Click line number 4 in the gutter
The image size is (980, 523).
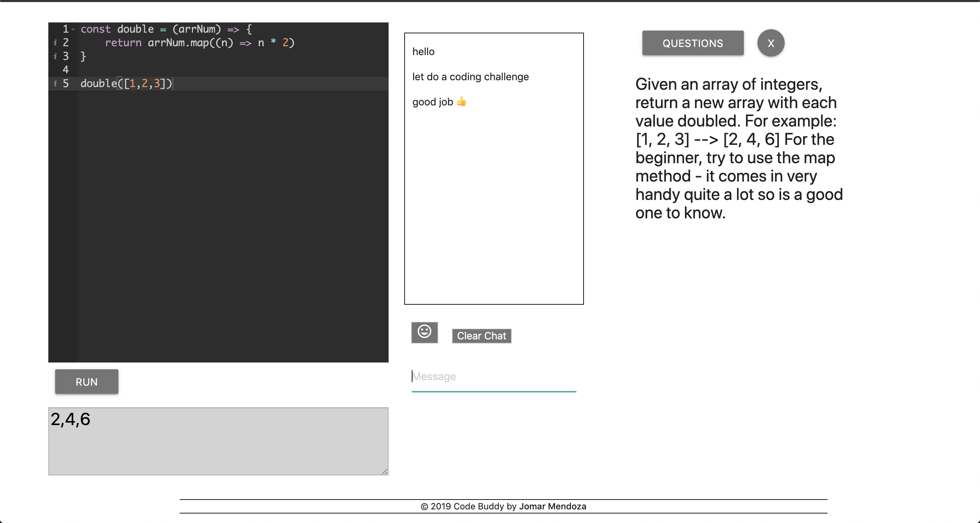tap(65, 70)
